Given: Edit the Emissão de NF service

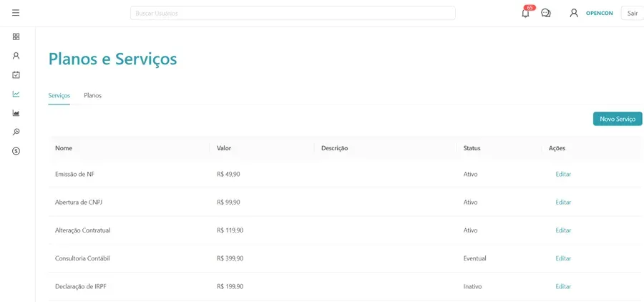Looking at the screenshot, I should (x=563, y=174).
